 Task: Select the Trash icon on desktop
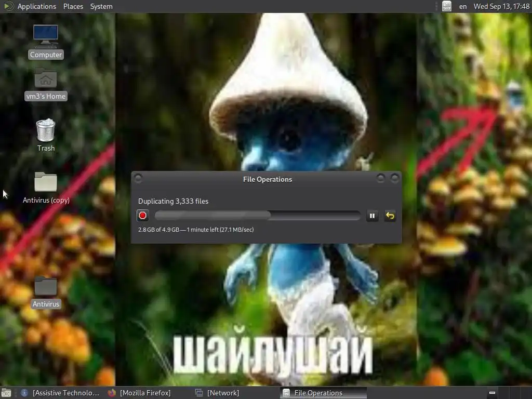tap(46, 135)
